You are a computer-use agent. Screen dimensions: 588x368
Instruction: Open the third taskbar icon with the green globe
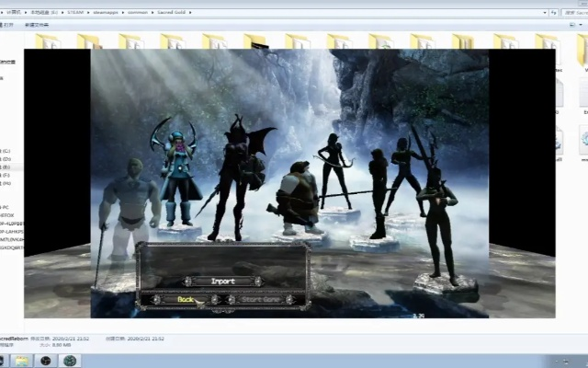point(71,360)
